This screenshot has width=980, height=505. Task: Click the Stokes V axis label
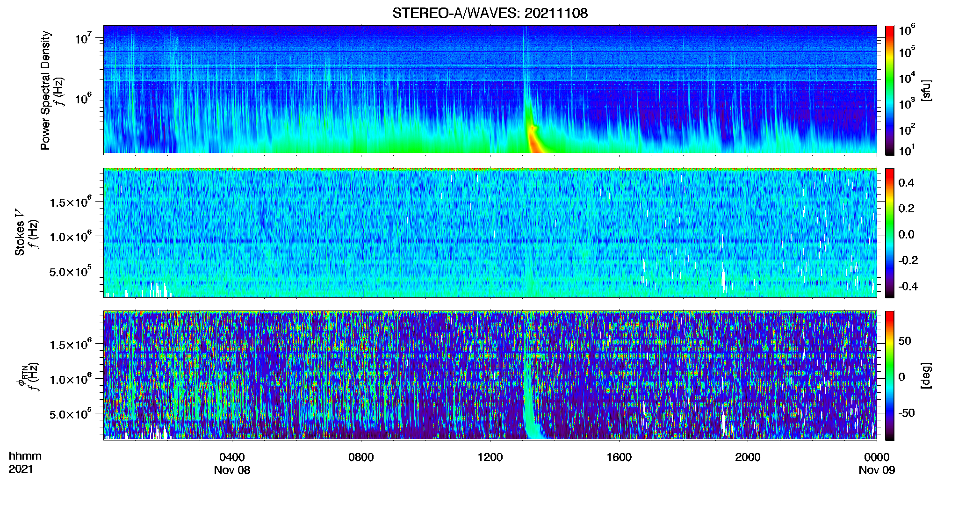pos(20,232)
